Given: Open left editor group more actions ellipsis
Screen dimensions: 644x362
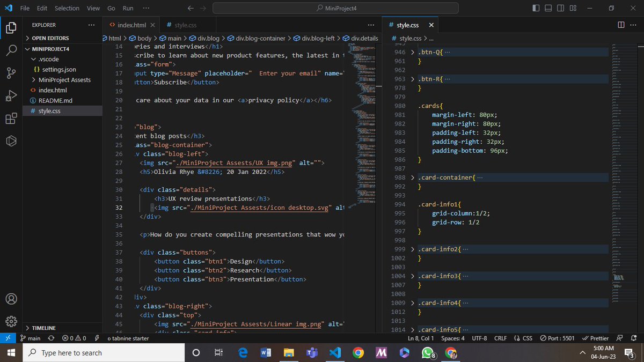Looking at the screenshot, I should tap(371, 25).
